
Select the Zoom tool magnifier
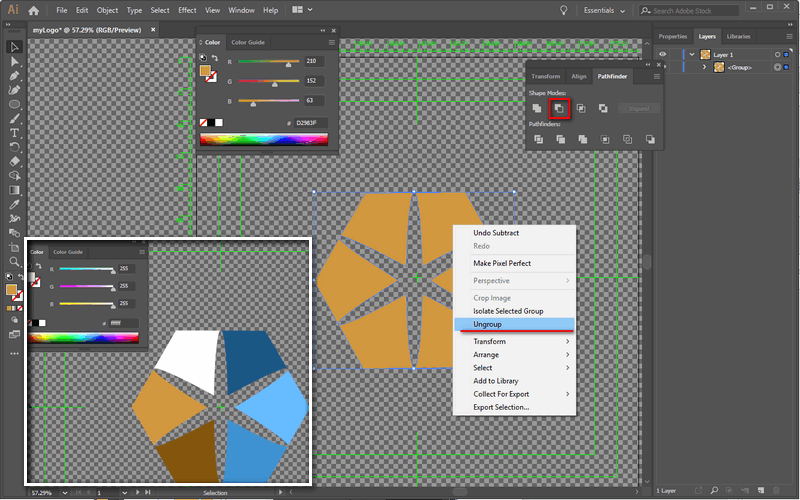pyautogui.click(x=15, y=261)
